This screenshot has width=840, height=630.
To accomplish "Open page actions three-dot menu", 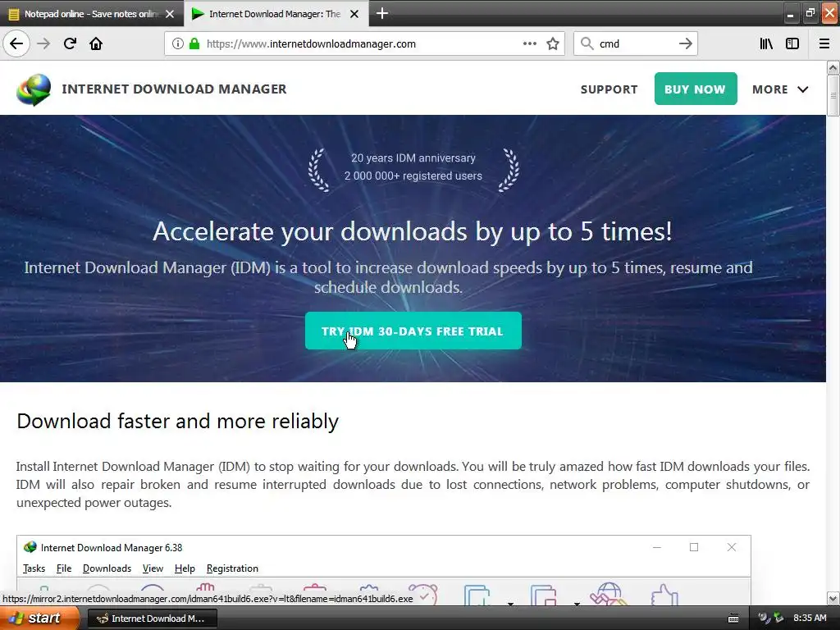I will [x=529, y=44].
